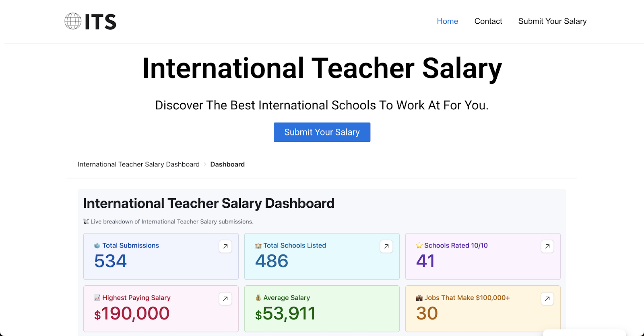644x336 pixels.
Task: Click the Dashboard breadcrumb item
Action: point(227,164)
